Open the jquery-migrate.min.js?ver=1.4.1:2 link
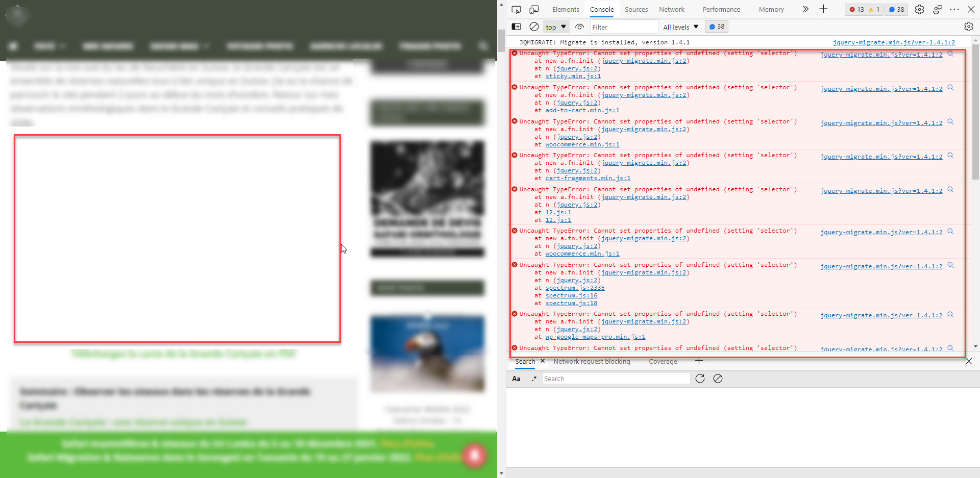Screen dimensions: 980x478 point(881,55)
